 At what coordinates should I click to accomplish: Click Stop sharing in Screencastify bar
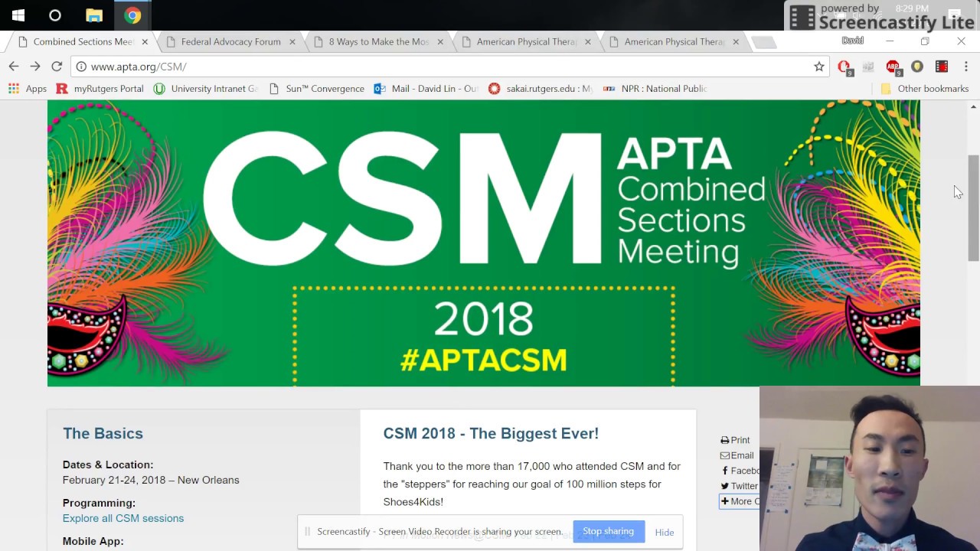click(608, 531)
